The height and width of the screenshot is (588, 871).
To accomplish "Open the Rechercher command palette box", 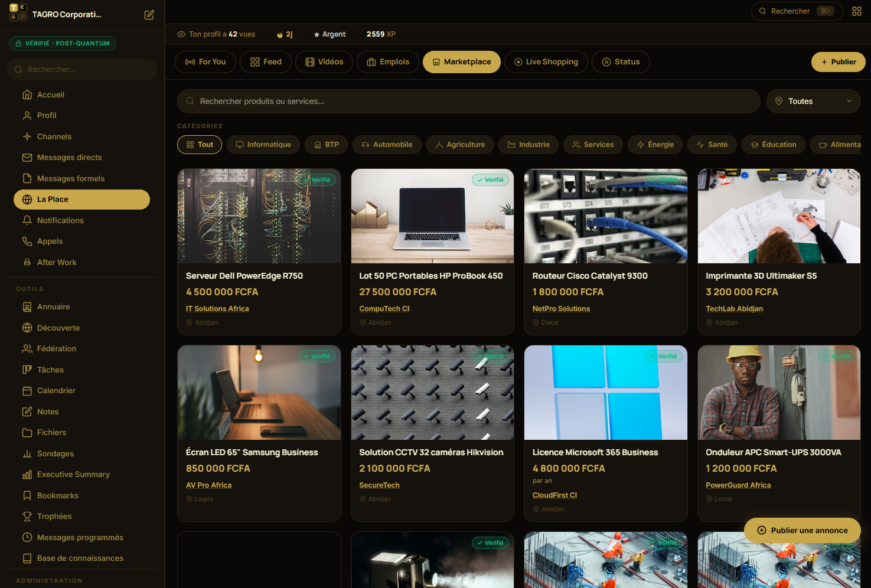I will [797, 11].
